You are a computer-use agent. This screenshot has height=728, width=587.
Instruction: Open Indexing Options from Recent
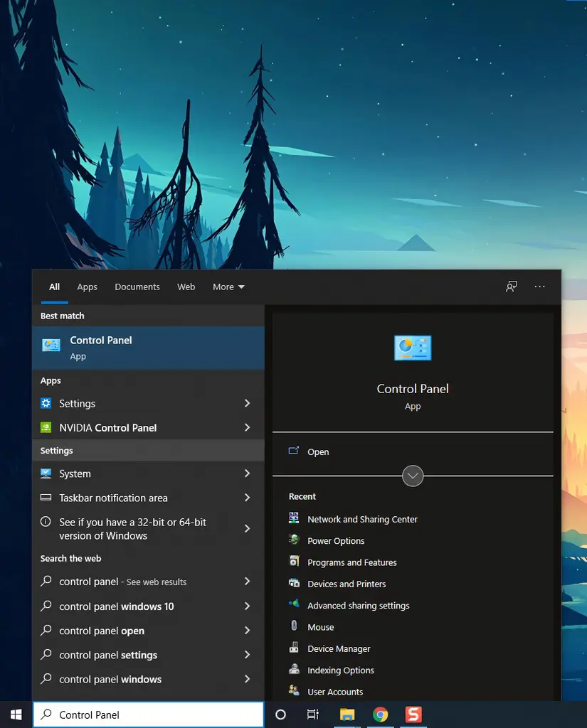click(341, 670)
